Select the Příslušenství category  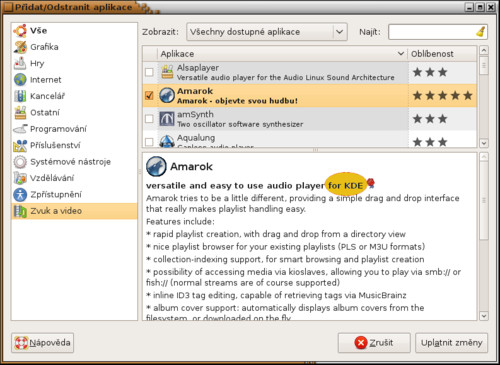tap(74, 145)
